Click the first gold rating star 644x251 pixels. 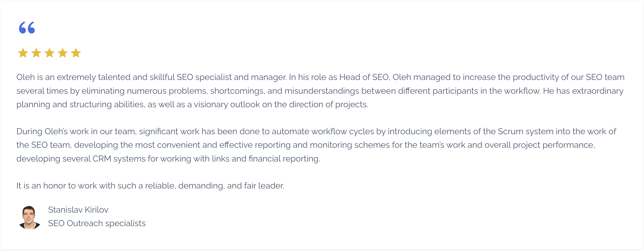pos(23,53)
